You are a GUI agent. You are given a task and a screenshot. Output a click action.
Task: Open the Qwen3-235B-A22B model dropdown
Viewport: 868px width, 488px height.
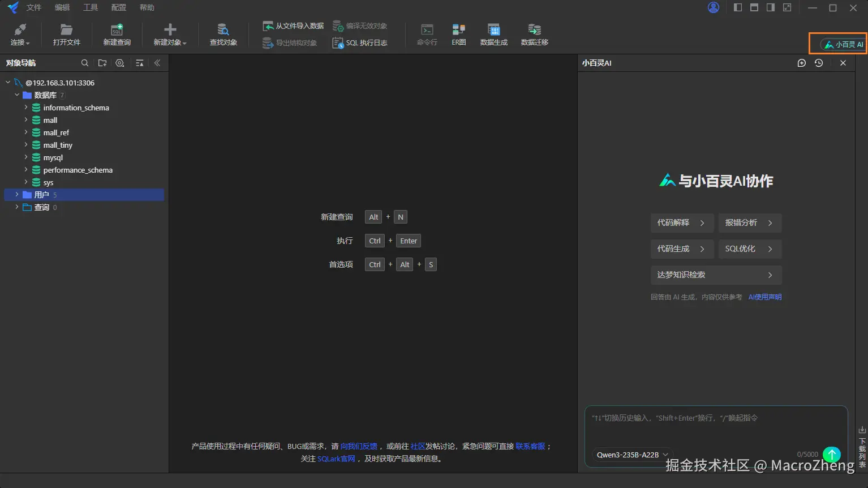tap(632, 455)
